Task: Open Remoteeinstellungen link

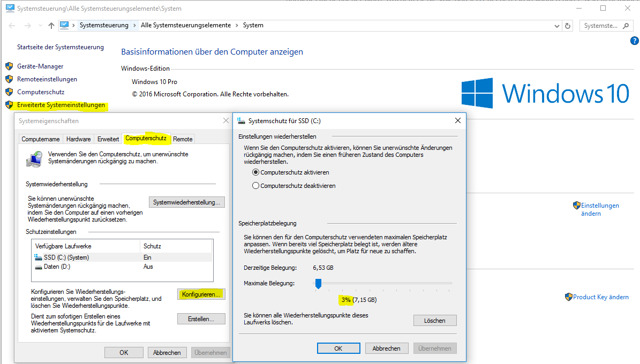Action: click(x=47, y=79)
